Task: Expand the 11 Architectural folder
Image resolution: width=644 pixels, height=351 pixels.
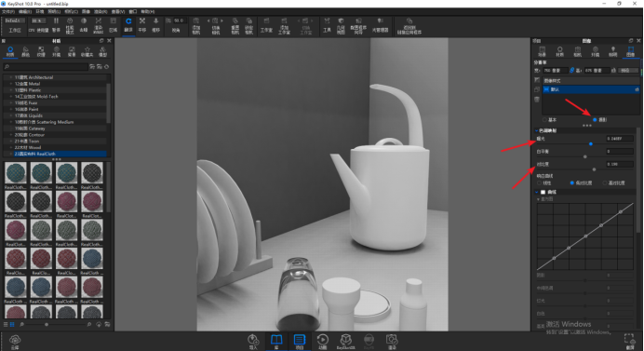Action: coord(10,77)
